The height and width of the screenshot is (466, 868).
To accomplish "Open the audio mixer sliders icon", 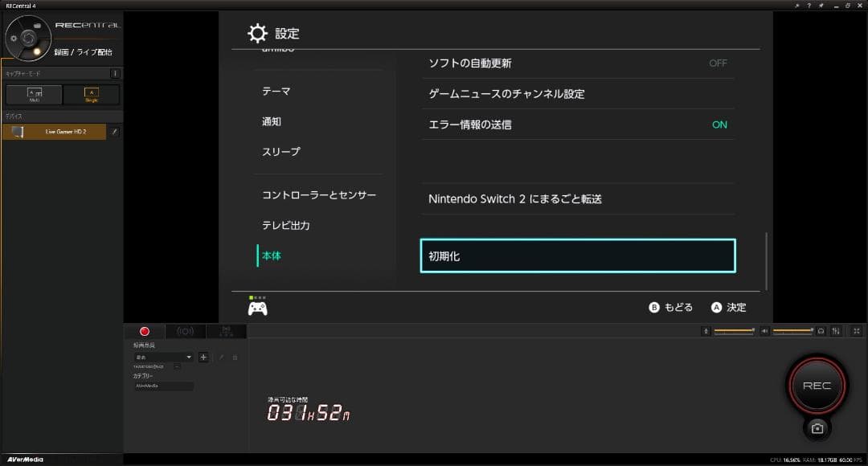I will pyautogui.click(x=836, y=330).
